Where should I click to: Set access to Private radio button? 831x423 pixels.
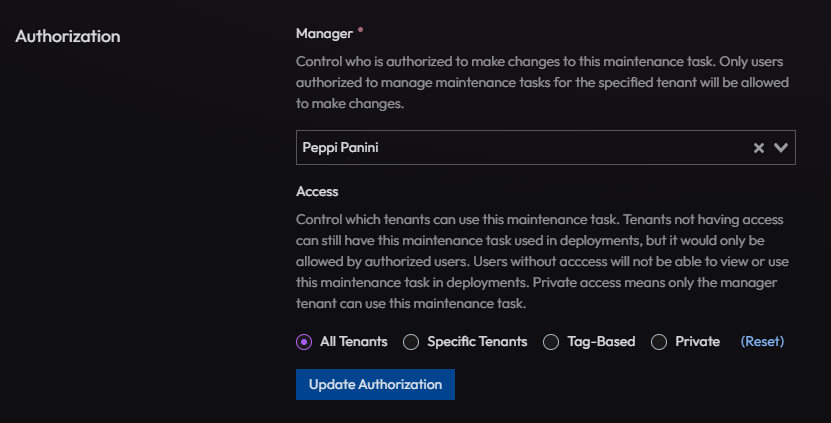coord(659,342)
